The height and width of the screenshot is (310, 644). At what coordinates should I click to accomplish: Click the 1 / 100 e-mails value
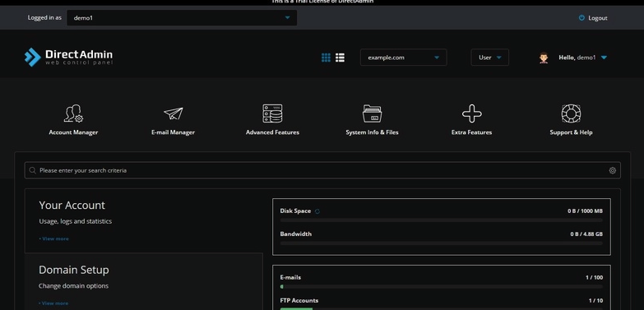[595, 278]
